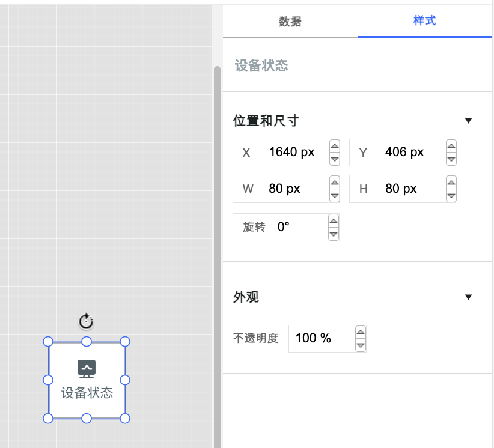Collapse the 位置和尺寸 section arrow
The image size is (494, 448).
click(x=468, y=121)
